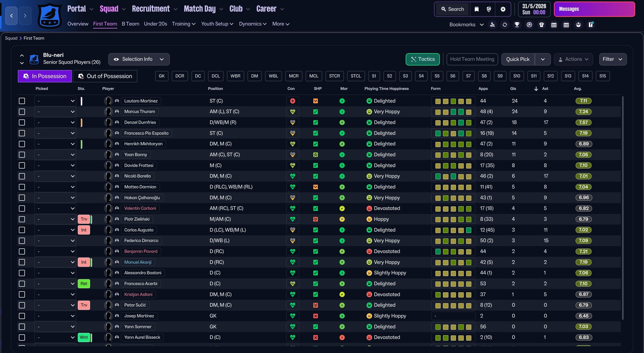Tick checkbox for Lautaro Martínez row
The width and height of the screenshot is (644, 353).
22,101
